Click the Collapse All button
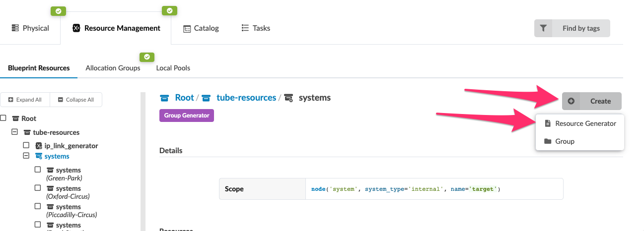 (76, 100)
